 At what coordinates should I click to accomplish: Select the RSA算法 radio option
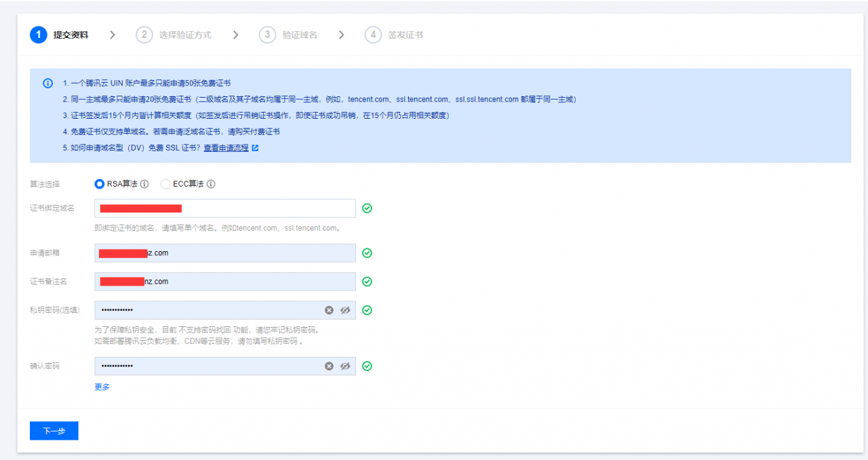pyautogui.click(x=98, y=184)
